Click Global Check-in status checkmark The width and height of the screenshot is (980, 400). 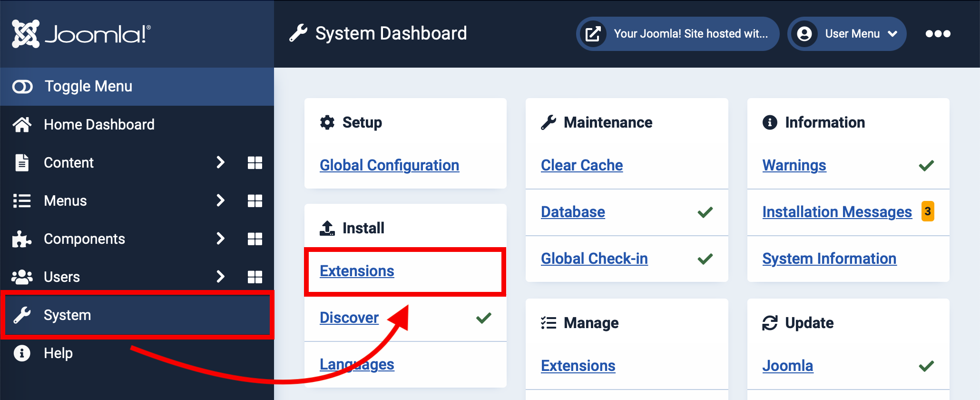point(705,259)
